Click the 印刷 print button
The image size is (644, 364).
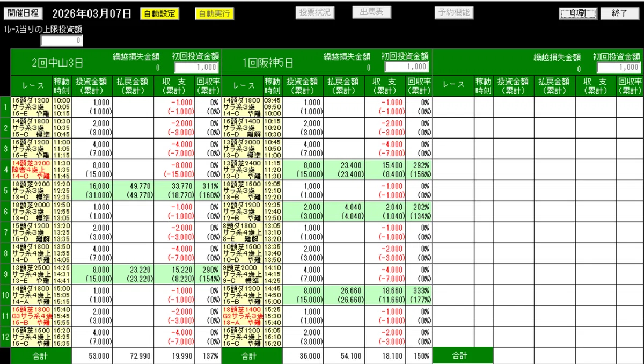(x=578, y=13)
